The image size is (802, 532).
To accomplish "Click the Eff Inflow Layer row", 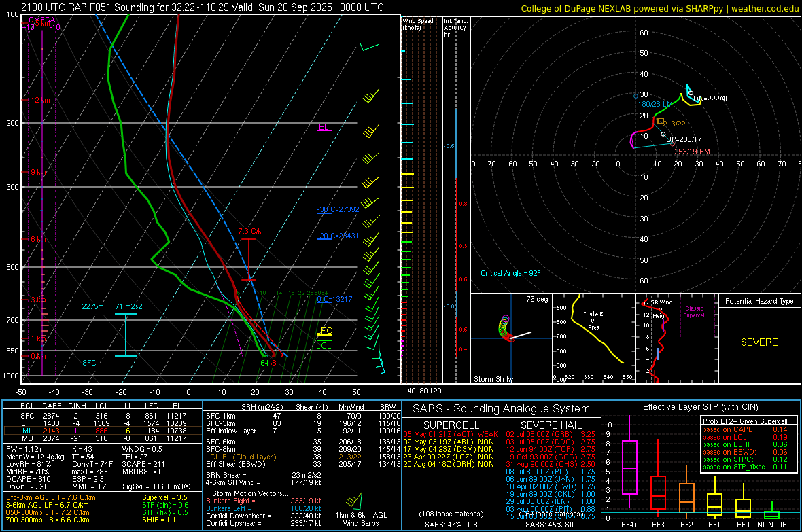I will (x=303, y=431).
